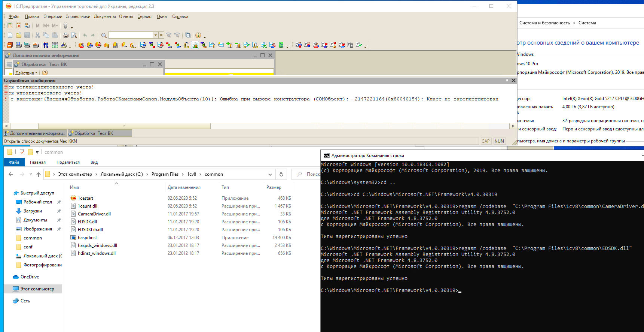Click the red filing cabinet icon in third toolbar
The image size is (644, 332).
(10, 45)
